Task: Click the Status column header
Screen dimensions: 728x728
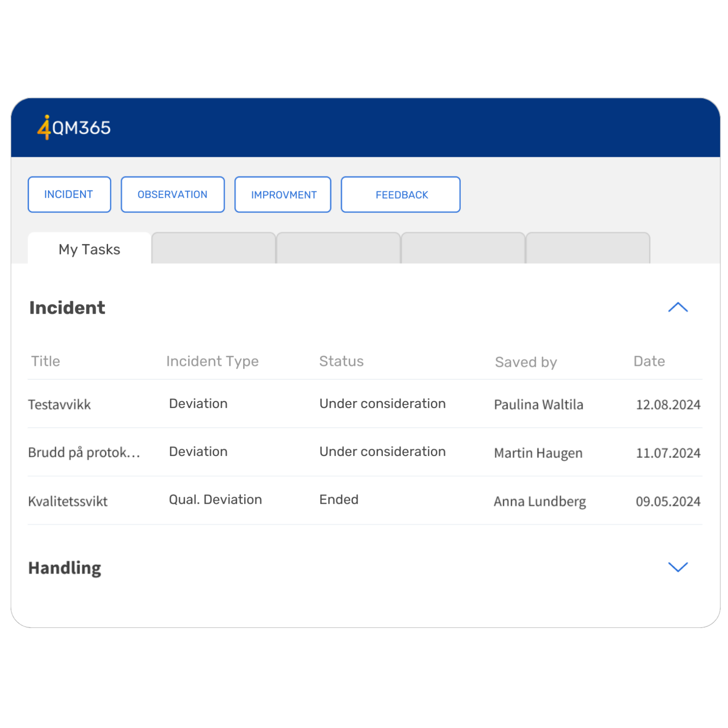Action: (341, 361)
